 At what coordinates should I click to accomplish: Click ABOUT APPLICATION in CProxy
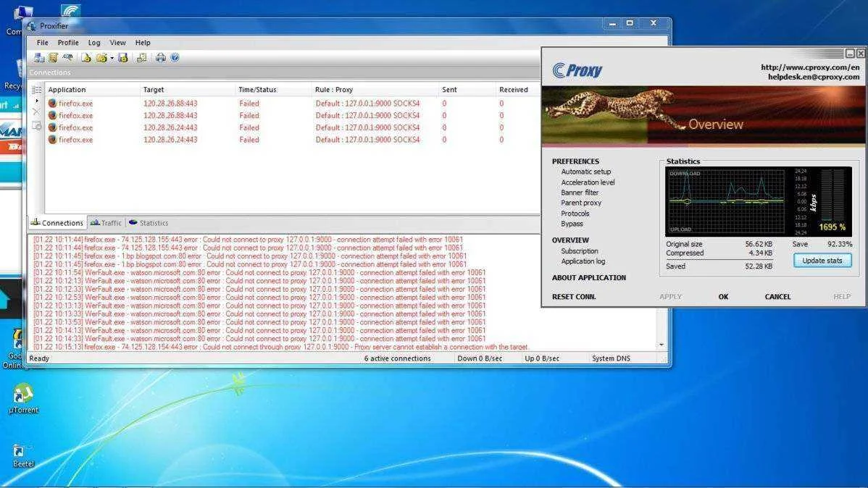[588, 278]
